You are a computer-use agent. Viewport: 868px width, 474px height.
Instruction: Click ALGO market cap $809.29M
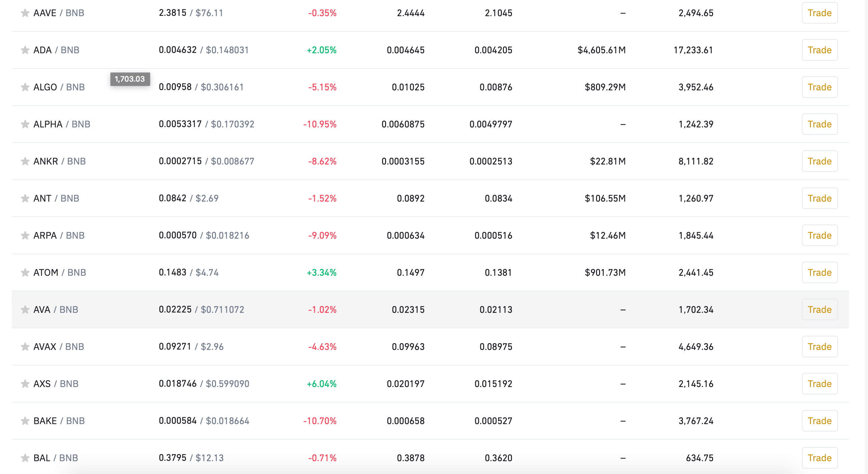tap(605, 87)
